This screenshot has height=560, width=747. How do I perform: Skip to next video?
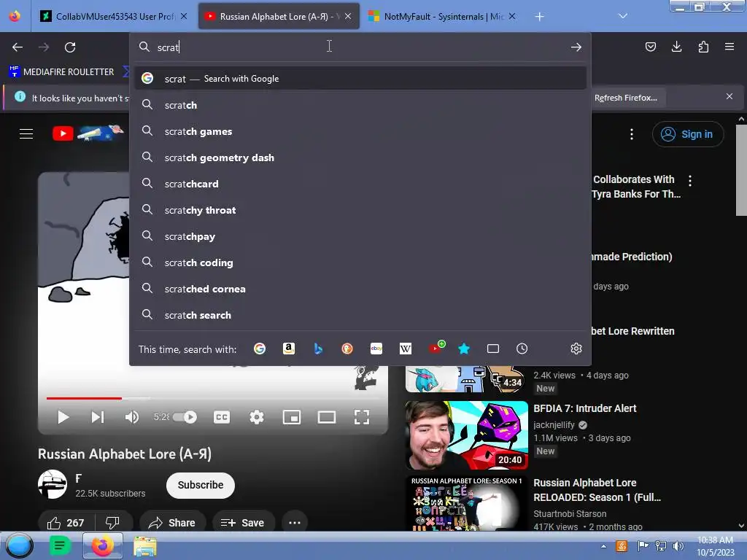(98, 417)
